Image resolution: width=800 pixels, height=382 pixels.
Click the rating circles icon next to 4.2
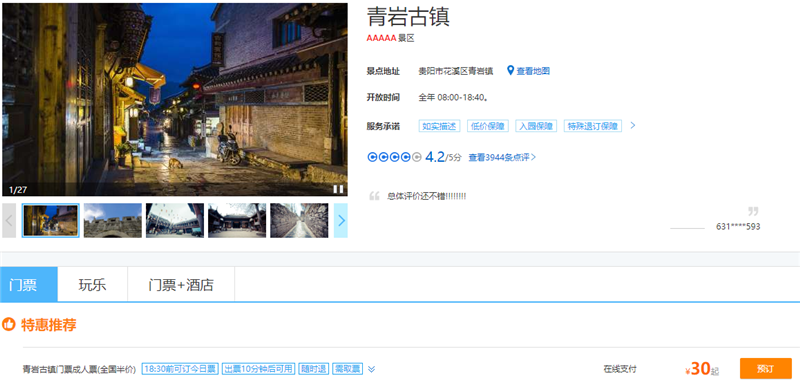pos(394,157)
